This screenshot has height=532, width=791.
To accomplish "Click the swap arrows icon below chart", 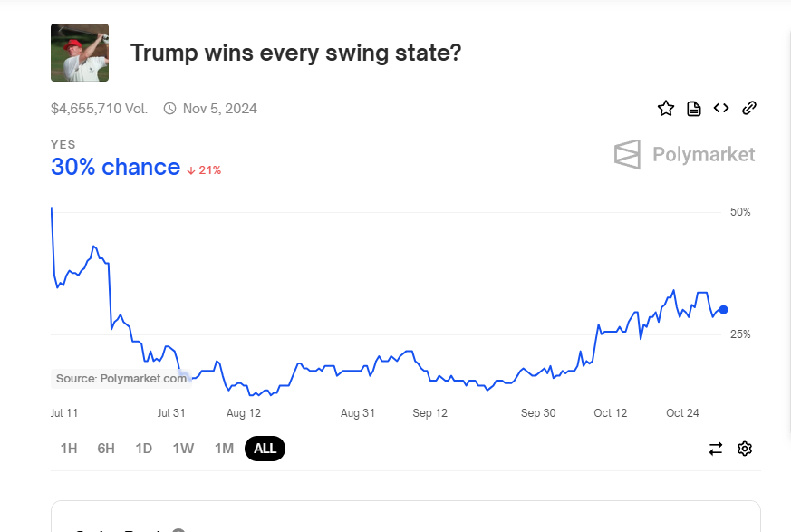I will (x=716, y=449).
